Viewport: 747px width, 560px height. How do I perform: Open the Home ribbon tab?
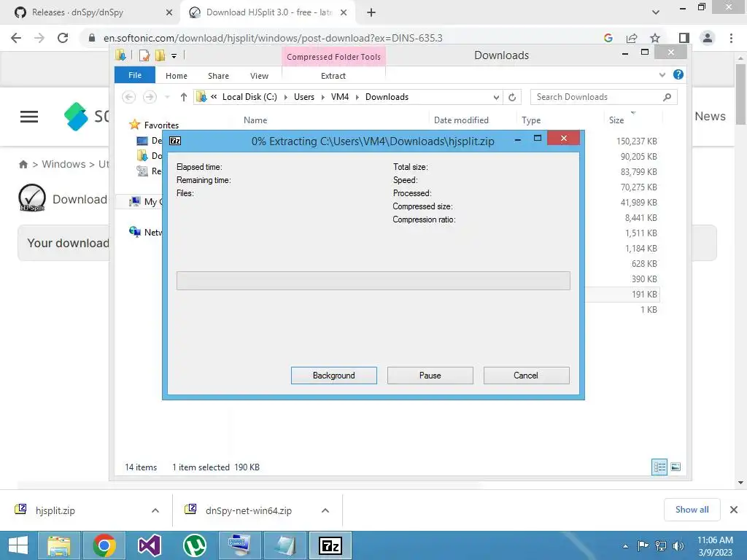click(177, 76)
